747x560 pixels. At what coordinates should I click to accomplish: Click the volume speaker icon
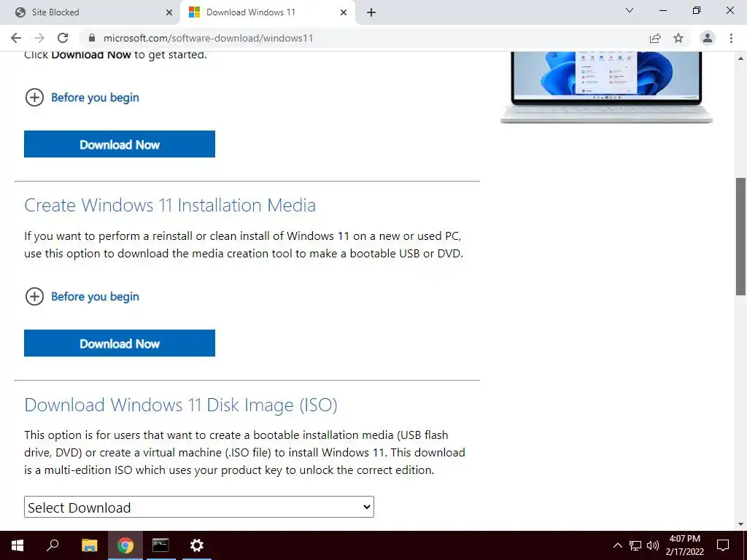[x=653, y=545]
